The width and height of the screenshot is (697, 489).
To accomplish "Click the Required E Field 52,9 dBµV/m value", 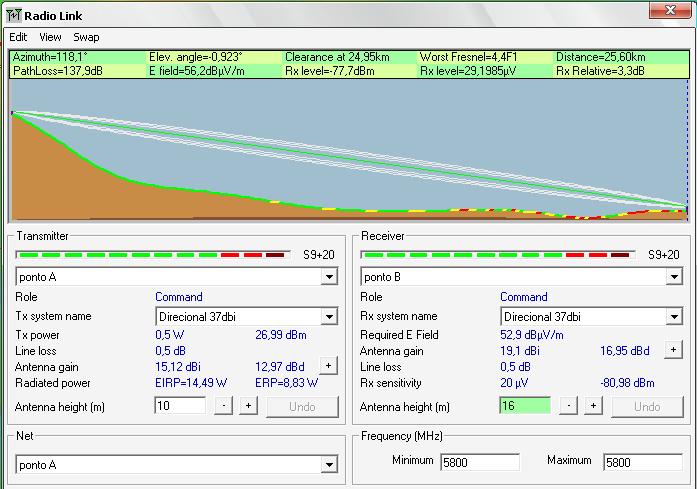I will pos(532,335).
